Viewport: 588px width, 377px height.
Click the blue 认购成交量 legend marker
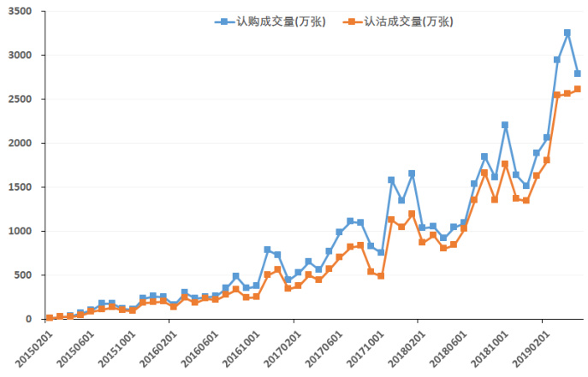(x=223, y=21)
